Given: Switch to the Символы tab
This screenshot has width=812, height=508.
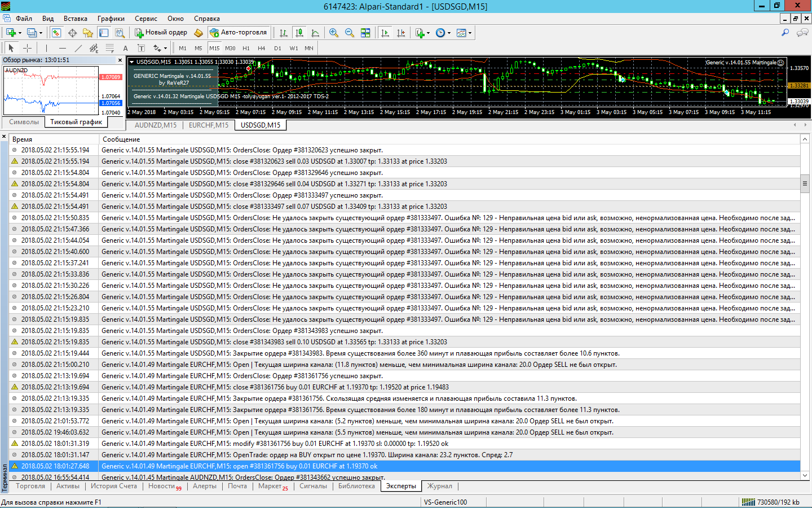Looking at the screenshot, I should (24, 122).
